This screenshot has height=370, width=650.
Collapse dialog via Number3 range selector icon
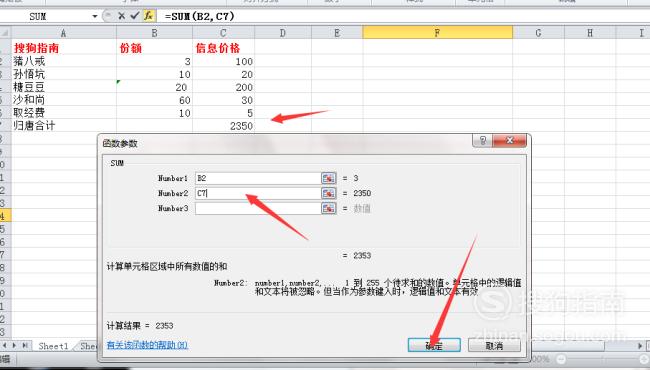pyautogui.click(x=328, y=208)
